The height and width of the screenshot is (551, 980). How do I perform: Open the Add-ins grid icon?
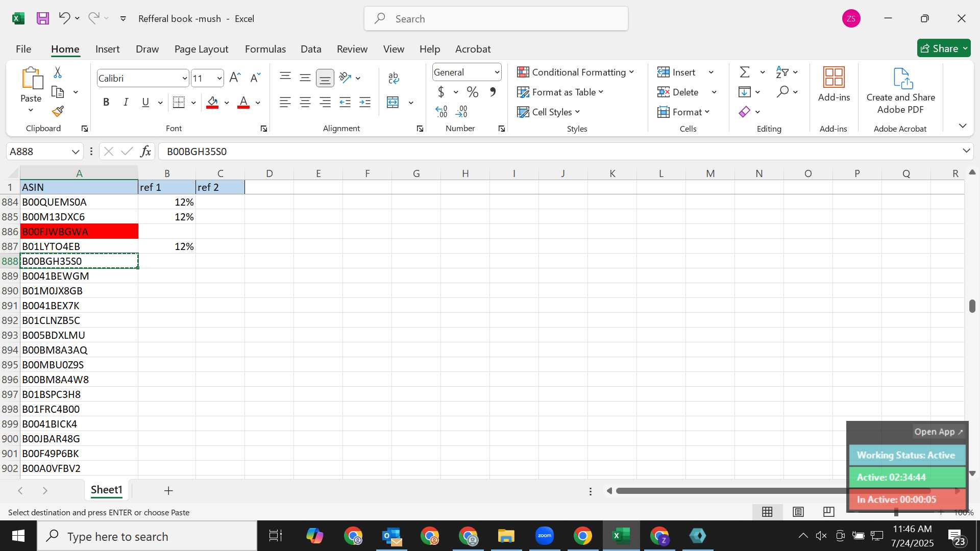click(x=834, y=77)
